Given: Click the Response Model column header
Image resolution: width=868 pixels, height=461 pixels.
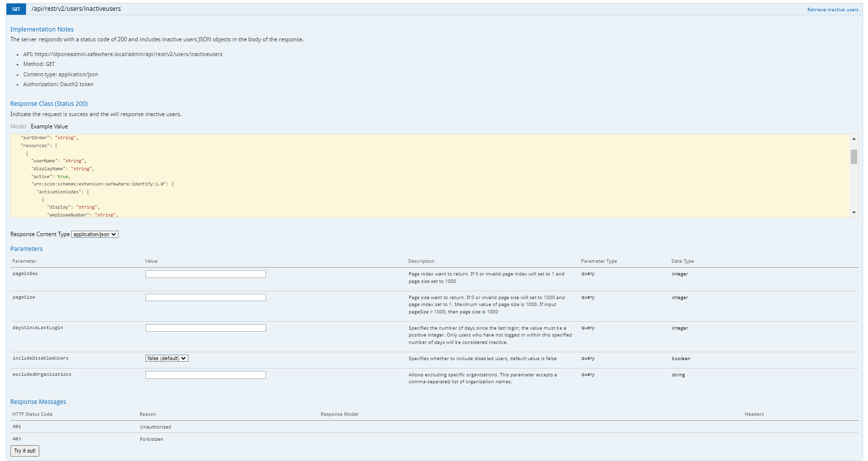Looking at the screenshot, I should 339,414.
